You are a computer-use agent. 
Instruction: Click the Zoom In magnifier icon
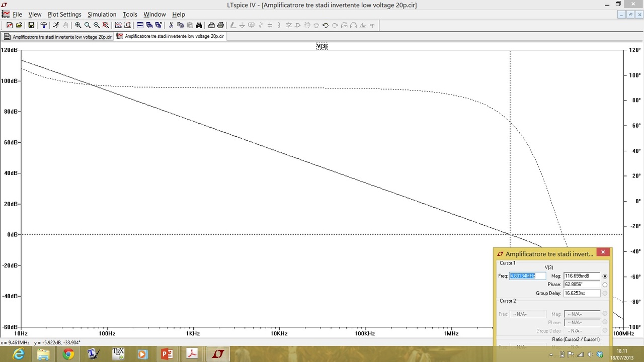click(x=78, y=25)
